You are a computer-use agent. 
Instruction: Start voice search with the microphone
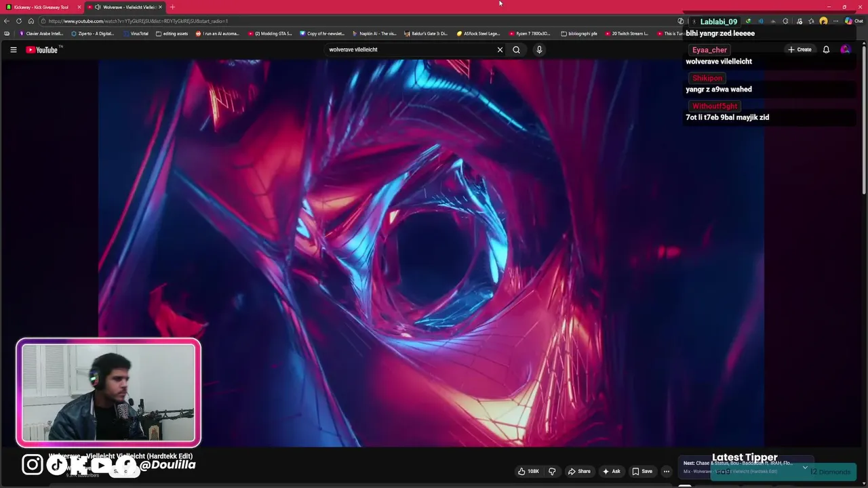tap(539, 49)
